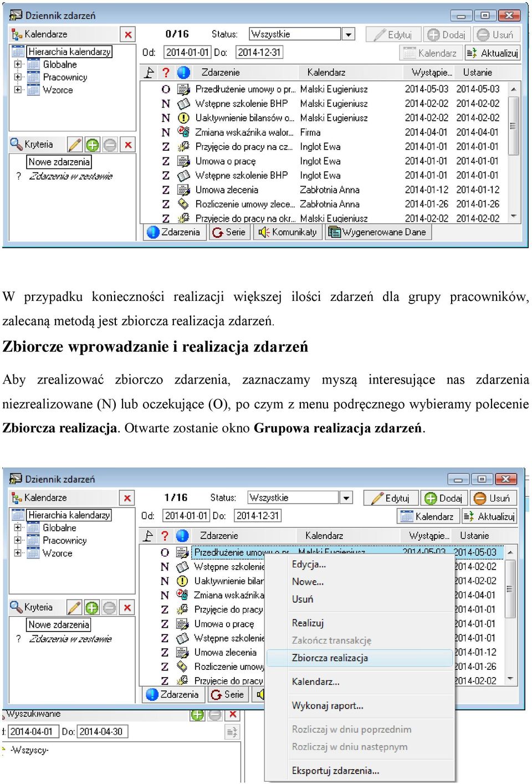Click the scrollbar down arrow in the 0/16 window
This screenshot has height=784, width=532.
click(513, 217)
